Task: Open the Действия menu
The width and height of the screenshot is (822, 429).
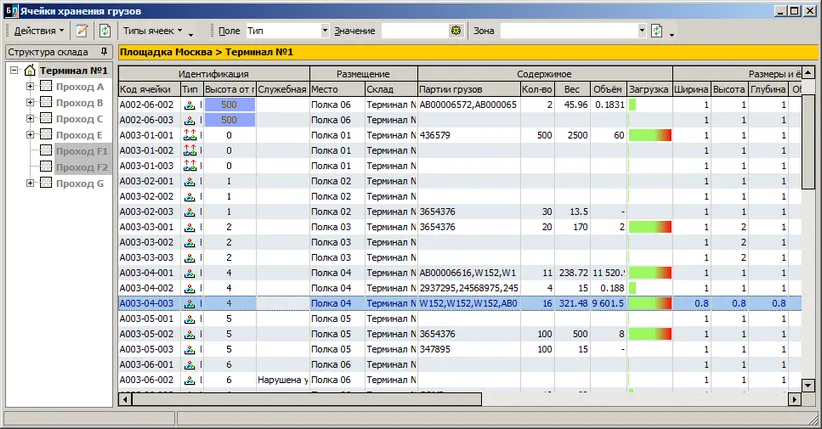Action: pyautogui.click(x=38, y=31)
